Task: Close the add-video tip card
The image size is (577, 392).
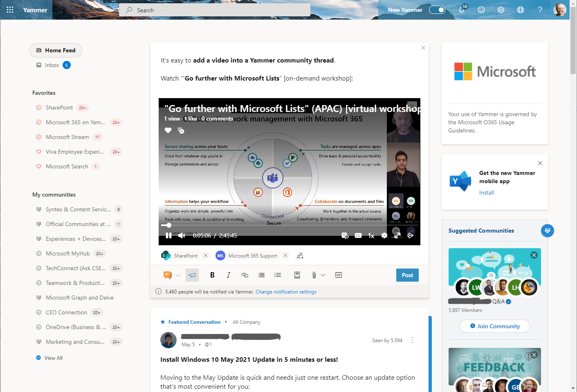Action: tap(423, 48)
